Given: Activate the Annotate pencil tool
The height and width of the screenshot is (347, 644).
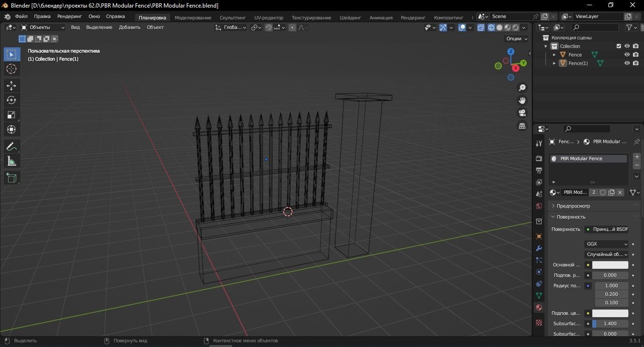Looking at the screenshot, I should coord(11,146).
